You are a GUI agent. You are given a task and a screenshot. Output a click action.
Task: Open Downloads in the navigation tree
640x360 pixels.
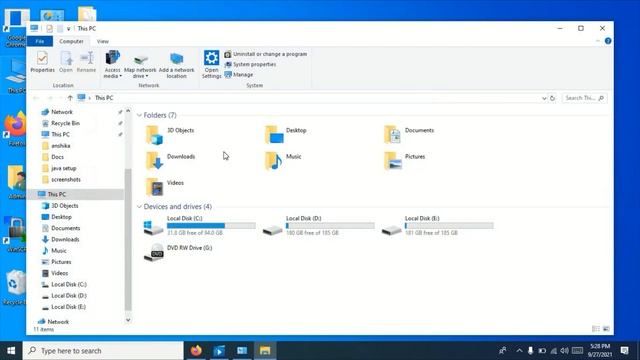65,240
